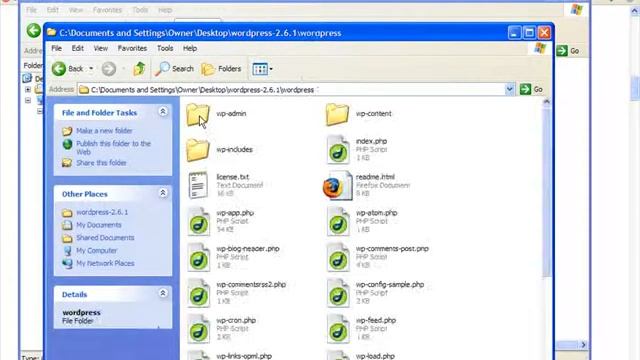
Task: Click the background window's green back arrow
Action: click(33, 30)
